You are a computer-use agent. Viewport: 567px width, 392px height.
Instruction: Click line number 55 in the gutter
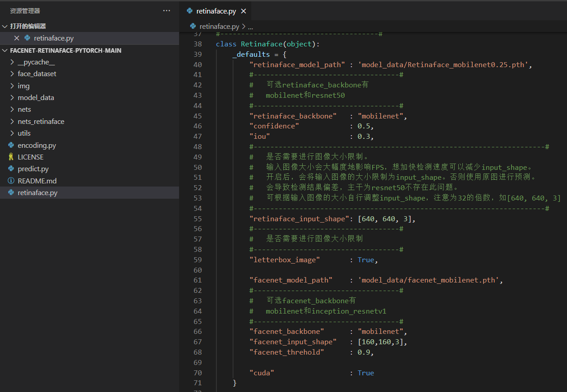coord(198,219)
